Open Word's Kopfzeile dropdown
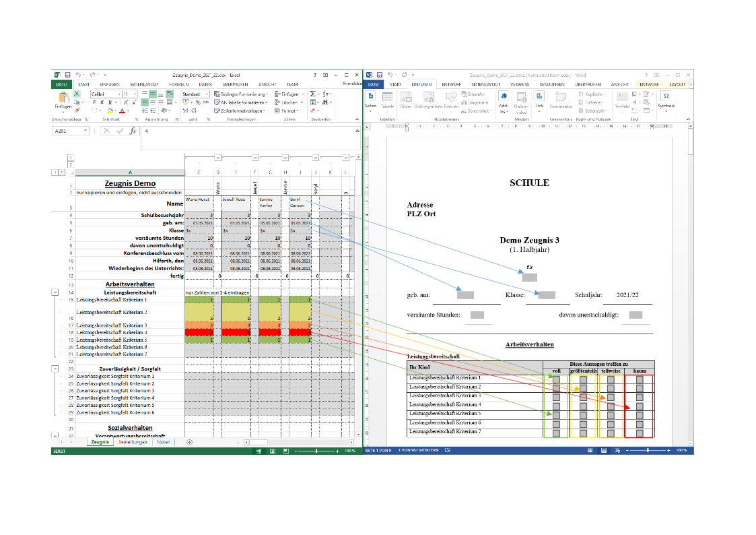This screenshot has width=756, height=535. pyautogui.click(x=592, y=94)
